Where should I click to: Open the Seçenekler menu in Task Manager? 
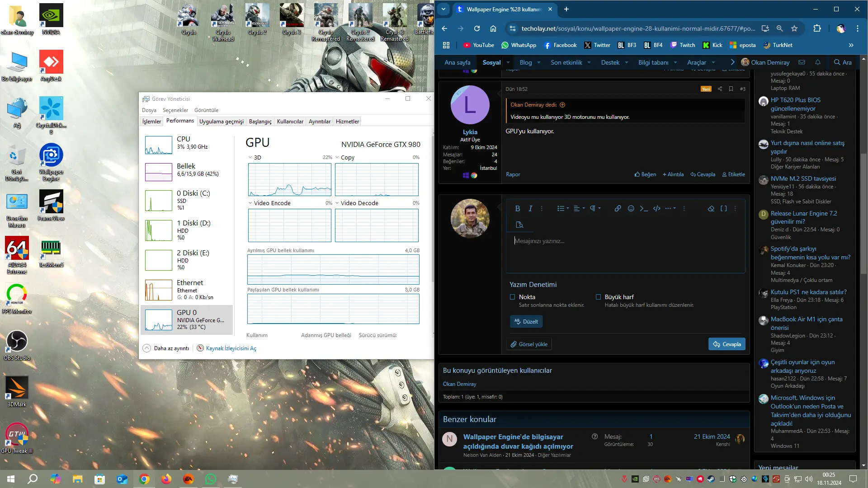tap(175, 110)
